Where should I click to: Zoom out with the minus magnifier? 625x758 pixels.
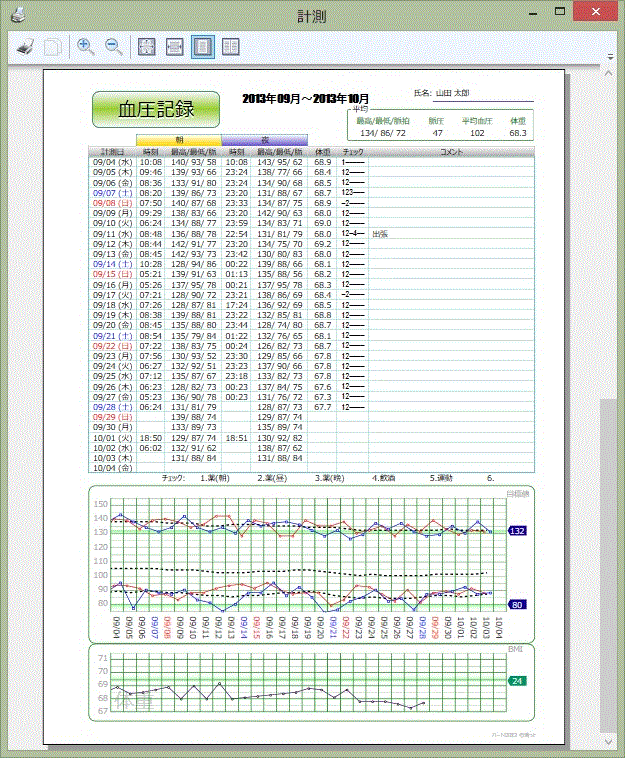coord(114,47)
